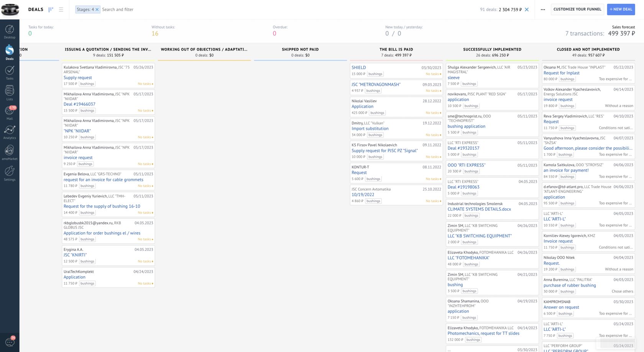Viewport: 644px width, 352px height.
Task: Open the Request for Inplast deal
Action: [561, 73]
